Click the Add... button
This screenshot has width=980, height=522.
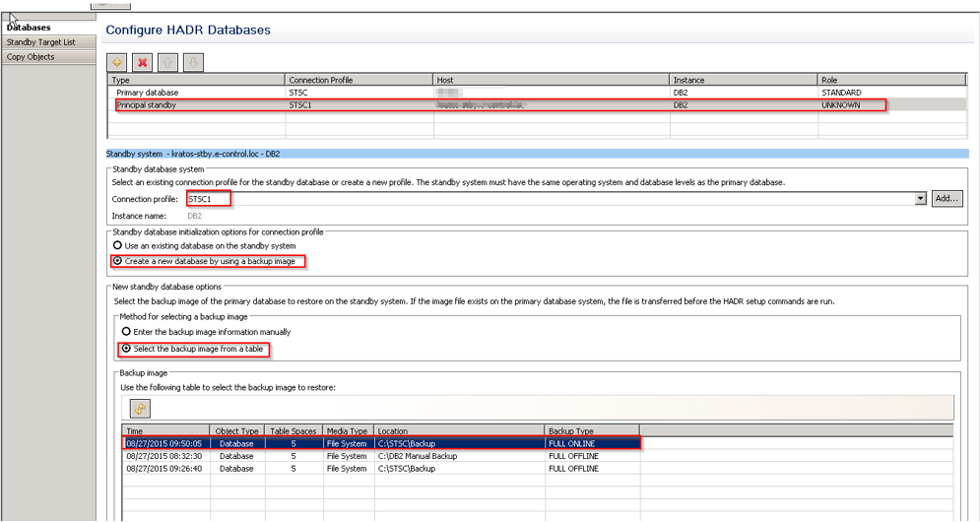[x=947, y=199]
